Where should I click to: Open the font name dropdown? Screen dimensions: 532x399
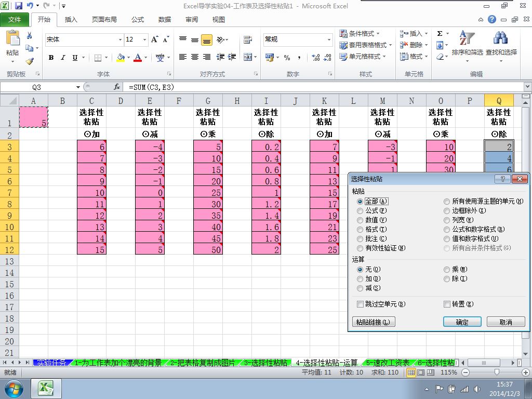120,39
